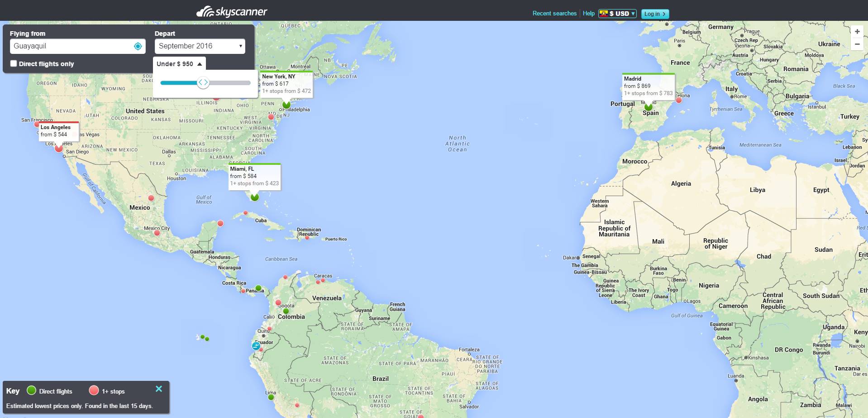Click the Panama green direct-flight marker
868x418 pixels.
(x=258, y=288)
